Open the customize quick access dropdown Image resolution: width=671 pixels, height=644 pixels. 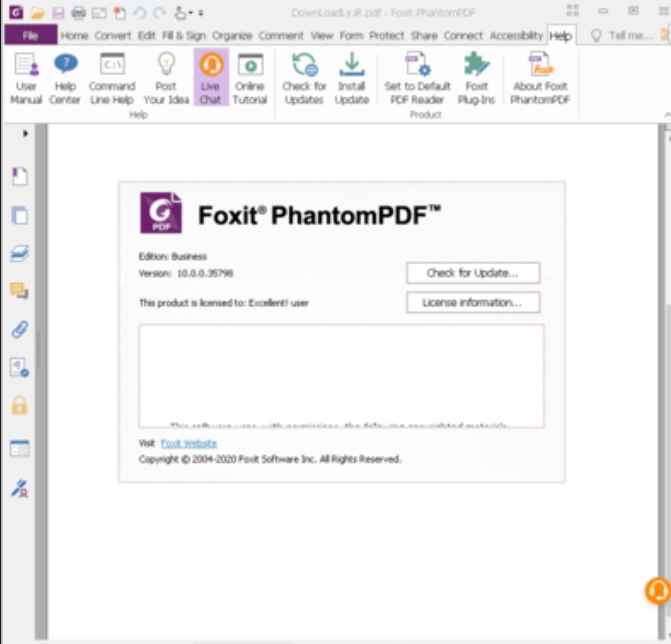pyautogui.click(x=201, y=13)
